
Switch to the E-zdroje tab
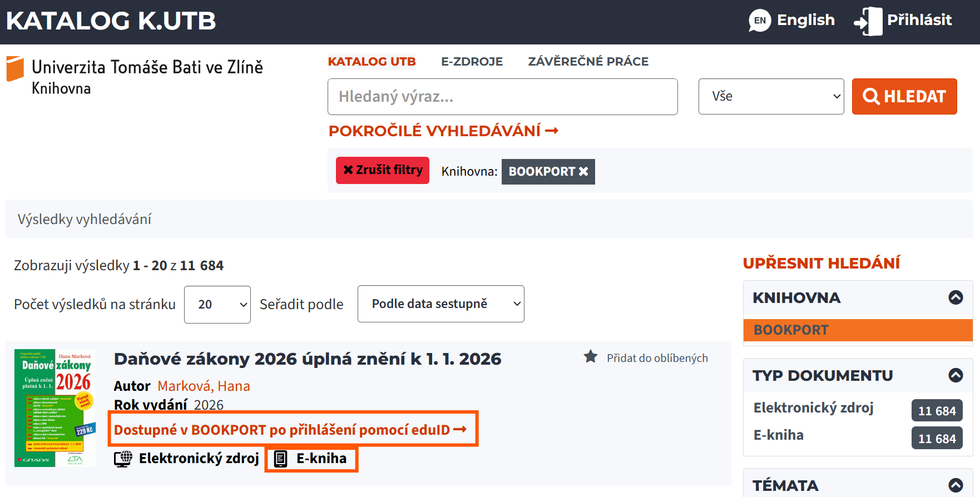point(472,61)
